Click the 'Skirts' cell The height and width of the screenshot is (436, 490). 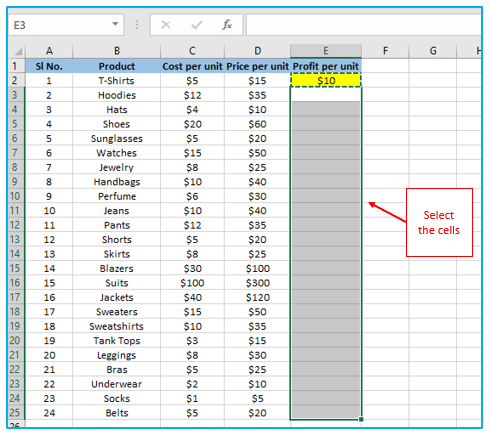[x=117, y=254]
